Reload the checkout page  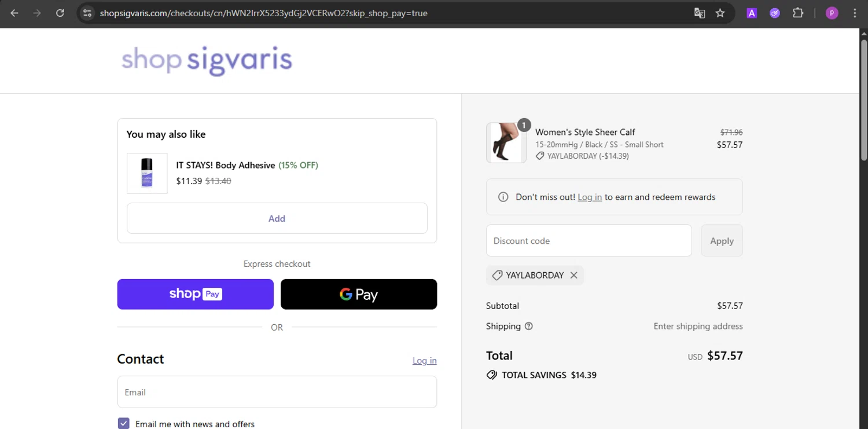pyautogui.click(x=60, y=13)
